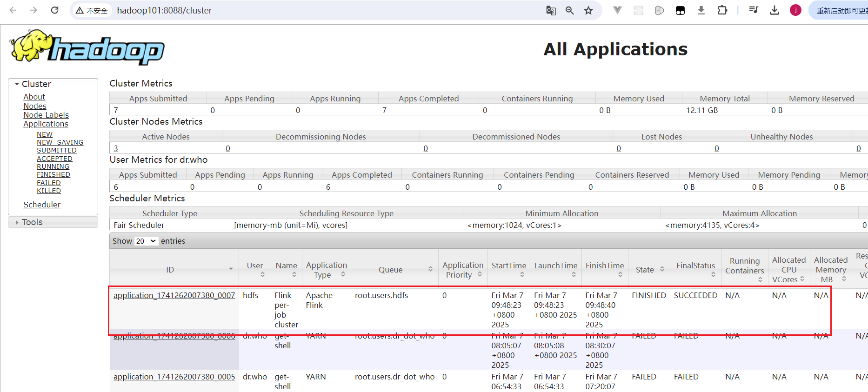Open the red profile avatar icon
The height and width of the screenshot is (392, 868).
coord(795,10)
